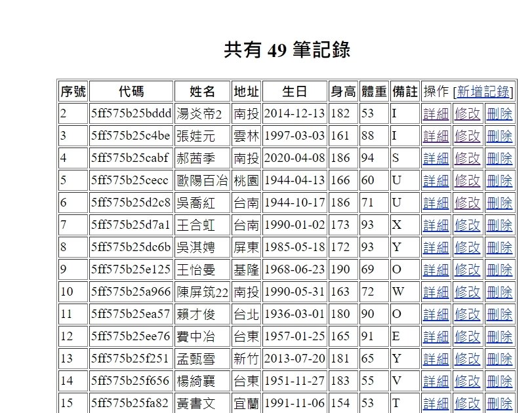Edit 吳淇娉 via 修改
The width and height of the screenshot is (532, 413).
(x=468, y=248)
